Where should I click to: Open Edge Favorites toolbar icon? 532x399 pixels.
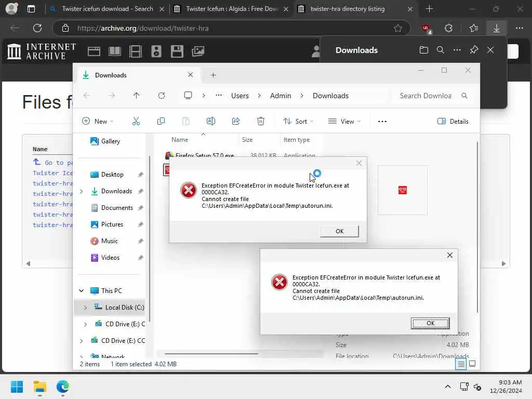click(x=474, y=28)
